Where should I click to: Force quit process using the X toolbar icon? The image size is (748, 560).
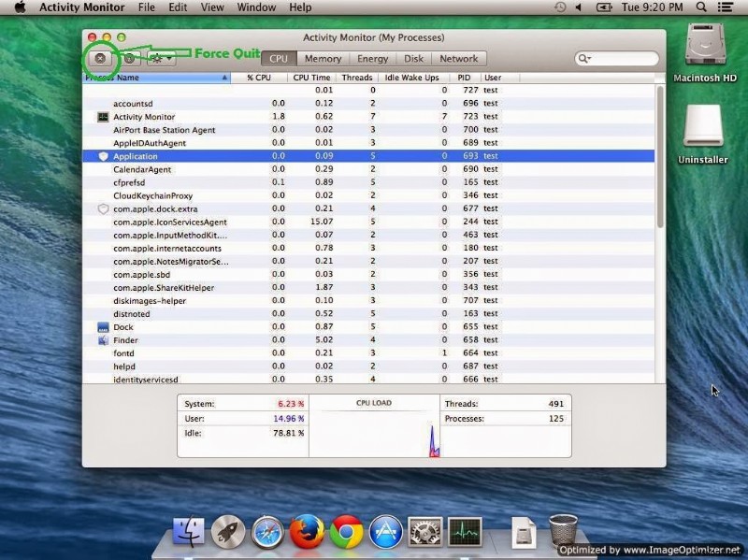pos(99,58)
